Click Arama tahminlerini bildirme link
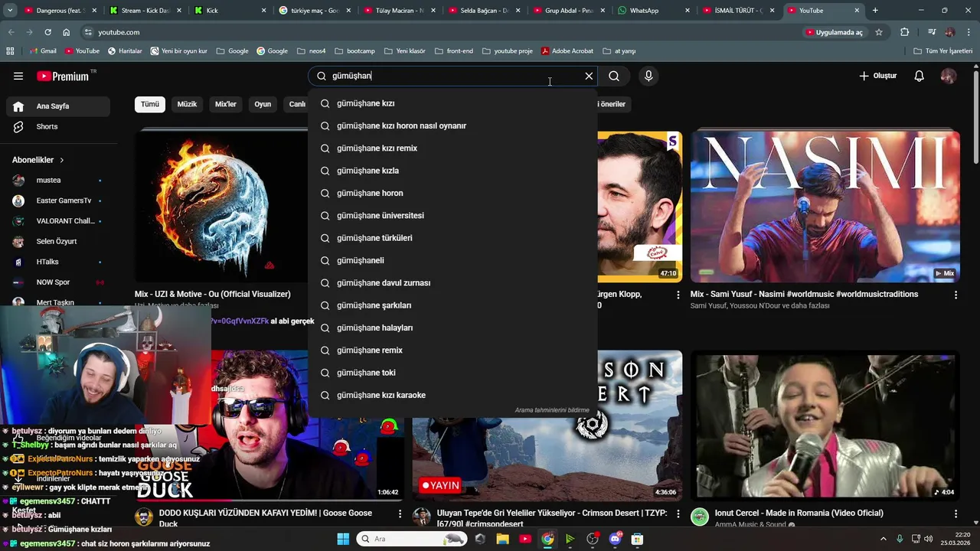This screenshot has width=980, height=551. pos(552,410)
